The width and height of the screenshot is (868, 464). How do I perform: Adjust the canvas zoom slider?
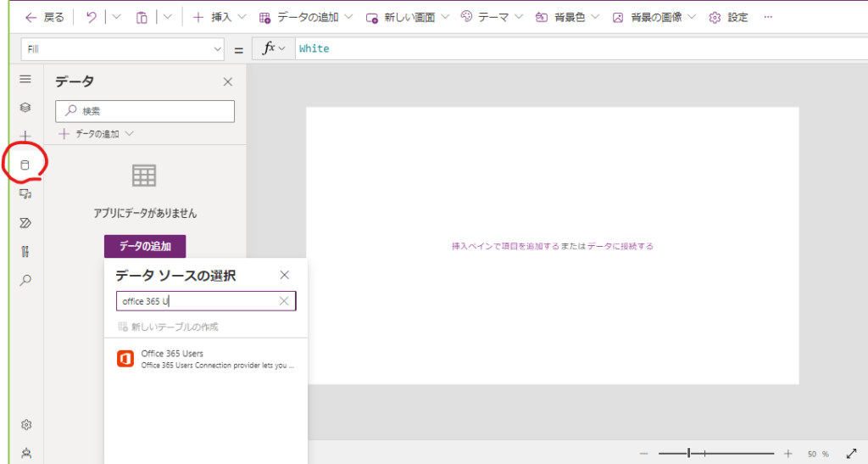click(x=715, y=454)
